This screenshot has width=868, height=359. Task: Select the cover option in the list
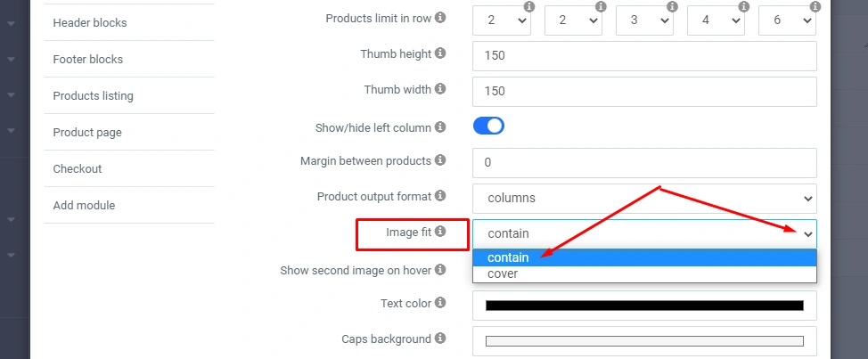503,273
